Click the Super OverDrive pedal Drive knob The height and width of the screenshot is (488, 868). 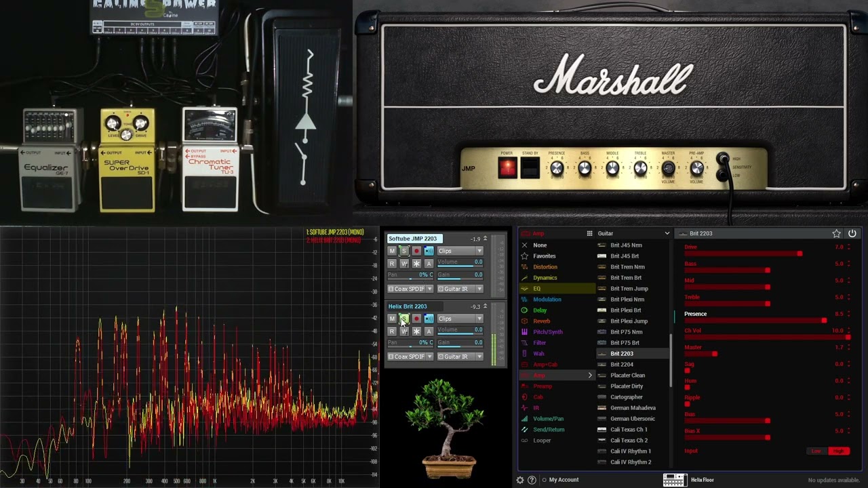(x=140, y=123)
